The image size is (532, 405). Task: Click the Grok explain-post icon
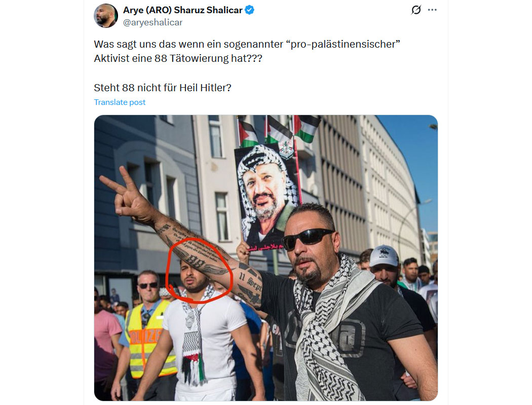[x=416, y=10]
